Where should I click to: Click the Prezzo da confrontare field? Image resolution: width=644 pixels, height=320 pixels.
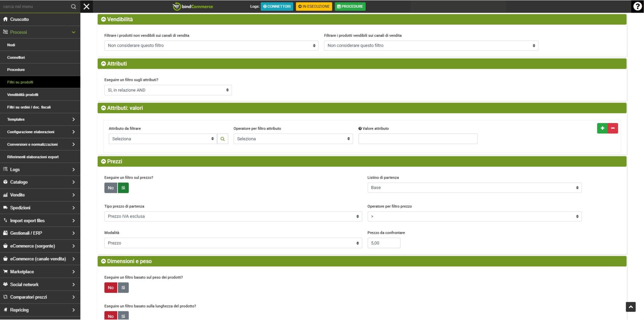click(384, 243)
